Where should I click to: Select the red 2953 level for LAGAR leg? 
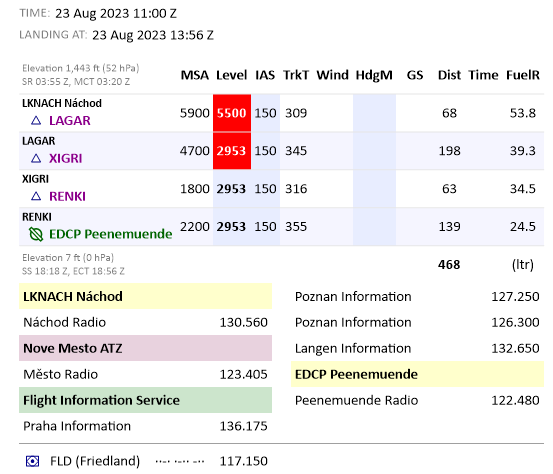[x=232, y=151]
